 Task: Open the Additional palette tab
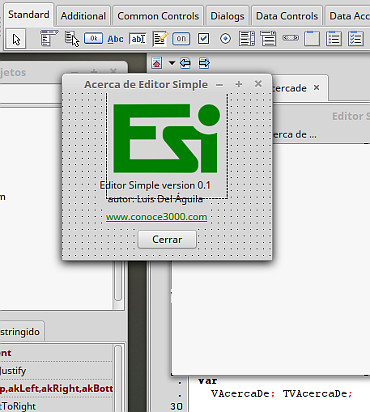(x=83, y=16)
